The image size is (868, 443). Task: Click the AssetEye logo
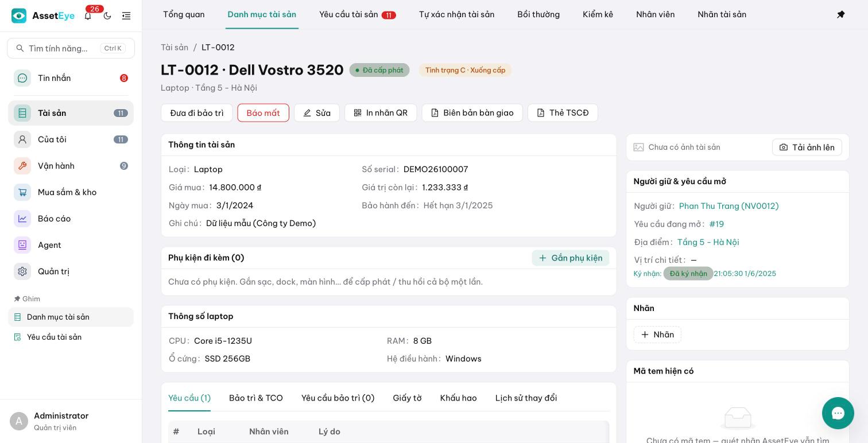tap(43, 16)
